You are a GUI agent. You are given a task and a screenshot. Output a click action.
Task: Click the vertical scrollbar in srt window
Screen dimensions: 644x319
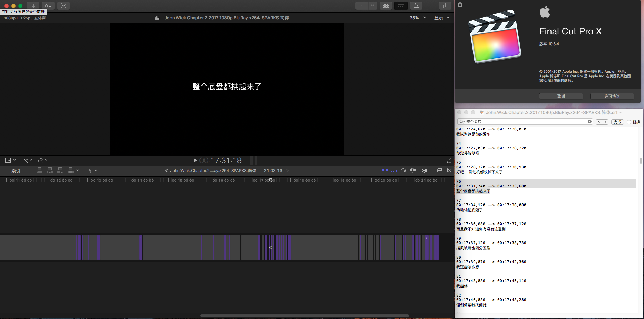(641, 161)
